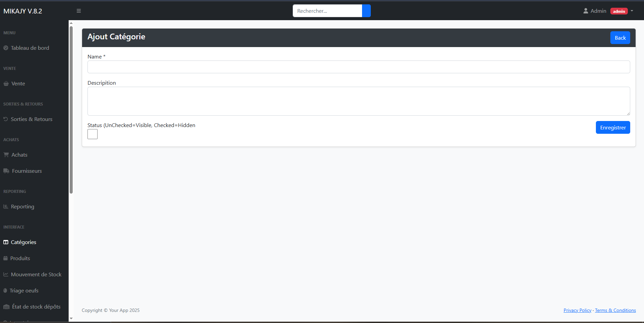The height and width of the screenshot is (323, 644).
Task: Click the Fournisseurs truck icon
Action: (x=6, y=171)
